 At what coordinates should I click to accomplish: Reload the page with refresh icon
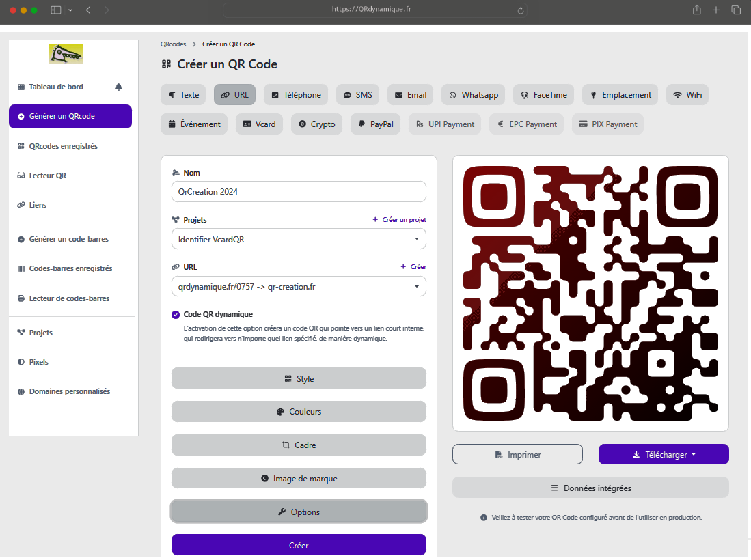click(x=520, y=10)
